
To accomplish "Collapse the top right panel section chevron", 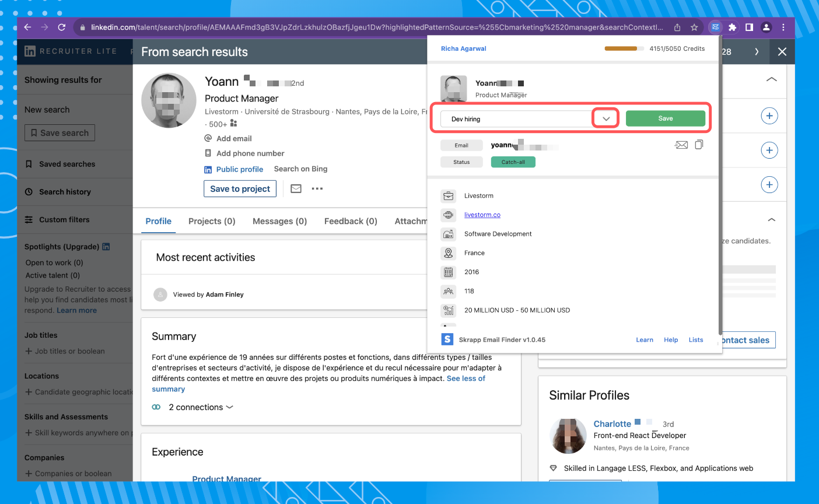I will [x=771, y=79].
